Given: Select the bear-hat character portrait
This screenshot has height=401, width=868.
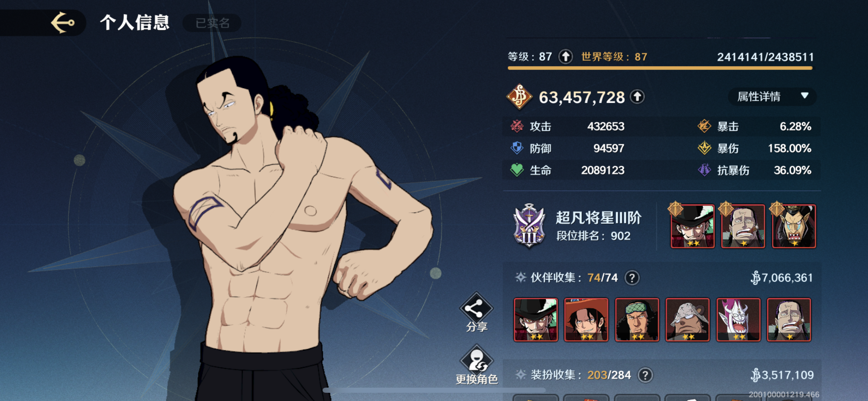Looking at the screenshot, I should coord(687,320).
